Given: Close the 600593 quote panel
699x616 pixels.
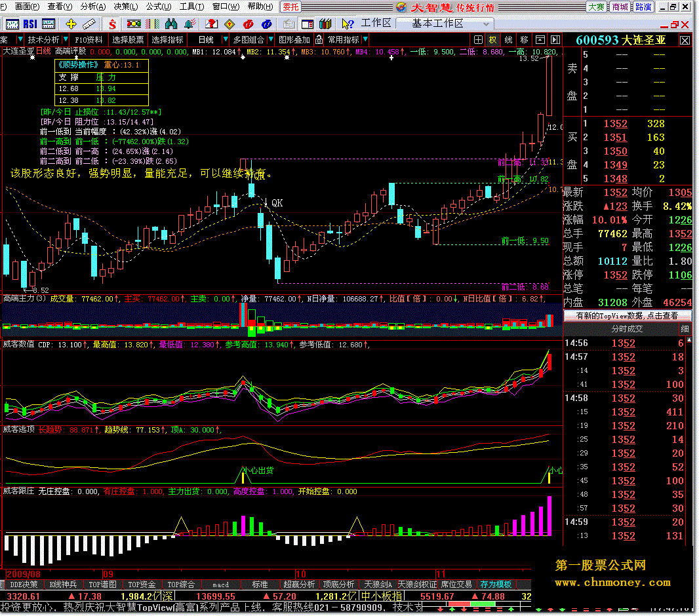Looking at the screenshot, I should 685,41.
